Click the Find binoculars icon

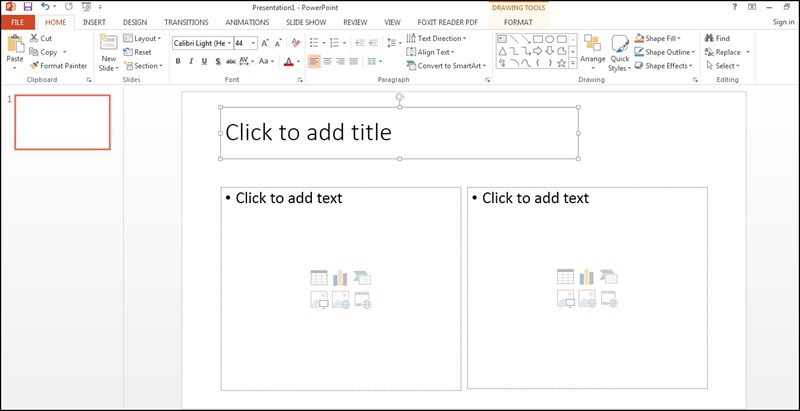[707, 38]
